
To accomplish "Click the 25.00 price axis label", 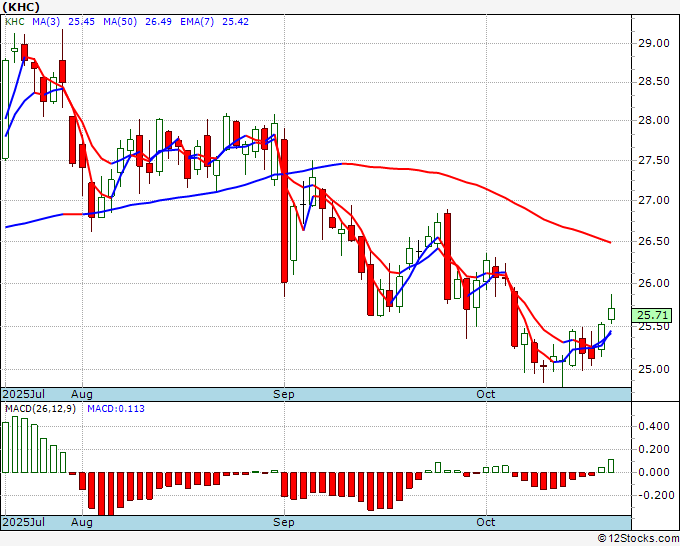I will [654, 369].
